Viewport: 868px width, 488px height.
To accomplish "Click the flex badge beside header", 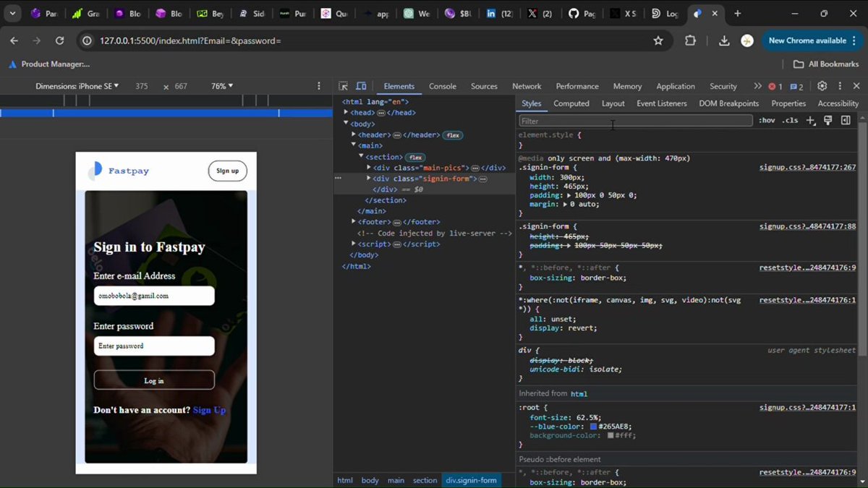I will tap(453, 135).
